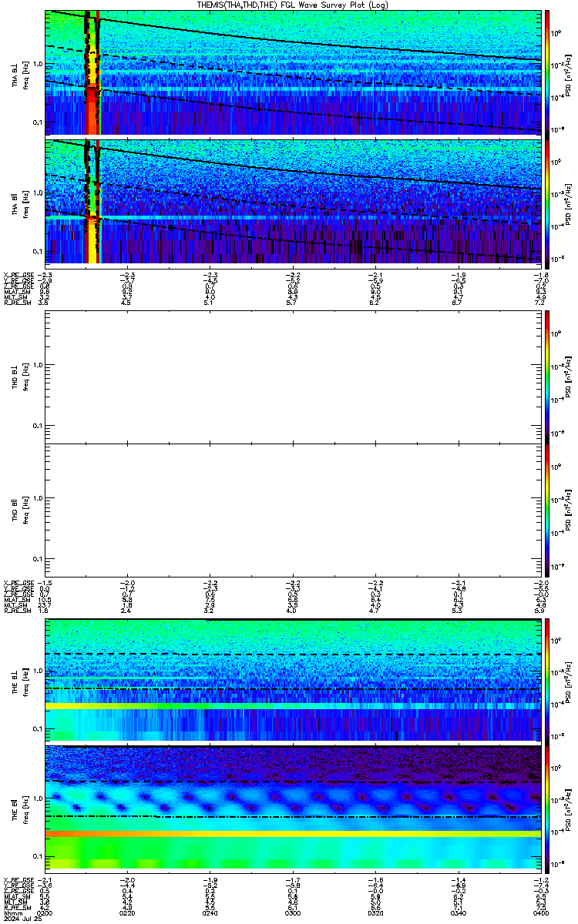Click the PSD color bar beside THD B-perpendicular panel
The width and height of the screenshot is (578, 924).
tap(547, 377)
